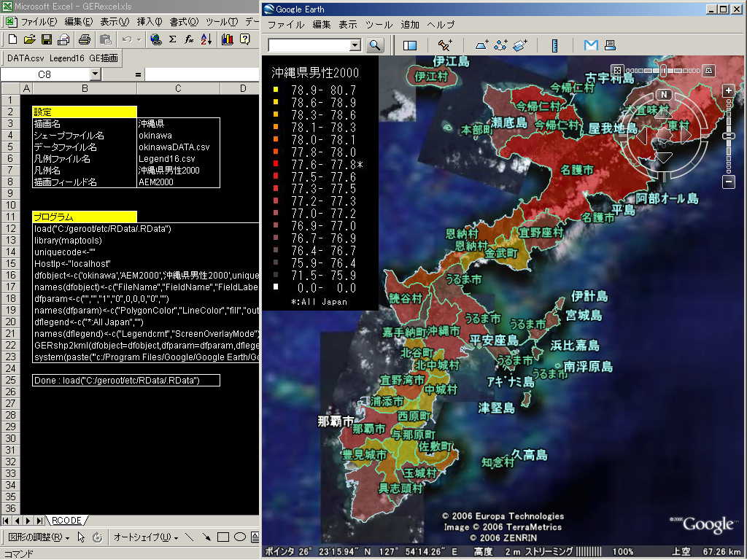The height and width of the screenshot is (560, 747).
Task: Add a placemark with the pushpin icon
Action: point(445,45)
